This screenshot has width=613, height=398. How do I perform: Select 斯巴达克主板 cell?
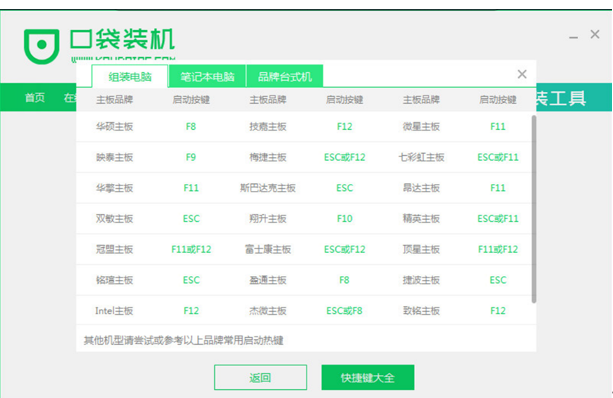tap(268, 188)
